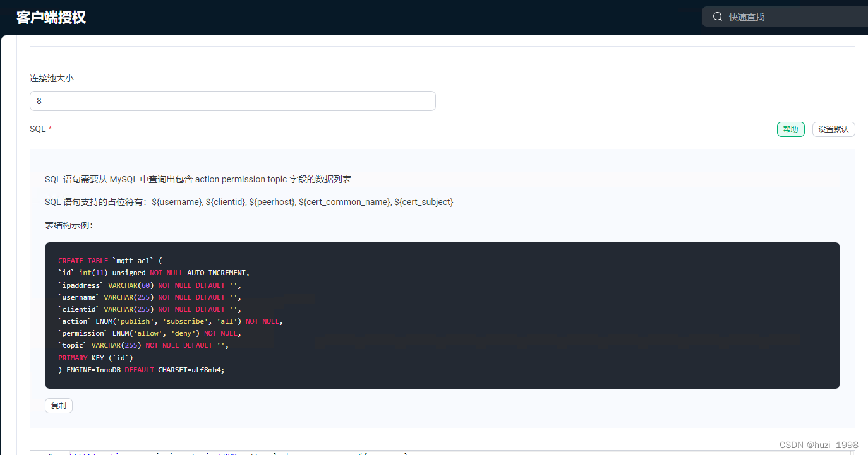Click inside the SQL editor at bottom
868x455 pixels.
[x=442, y=452]
